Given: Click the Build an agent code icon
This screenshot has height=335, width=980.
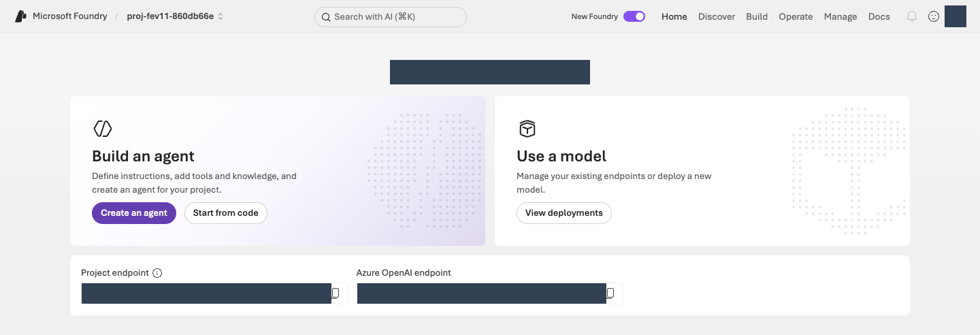Looking at the screenshot, I should [103, 128].
